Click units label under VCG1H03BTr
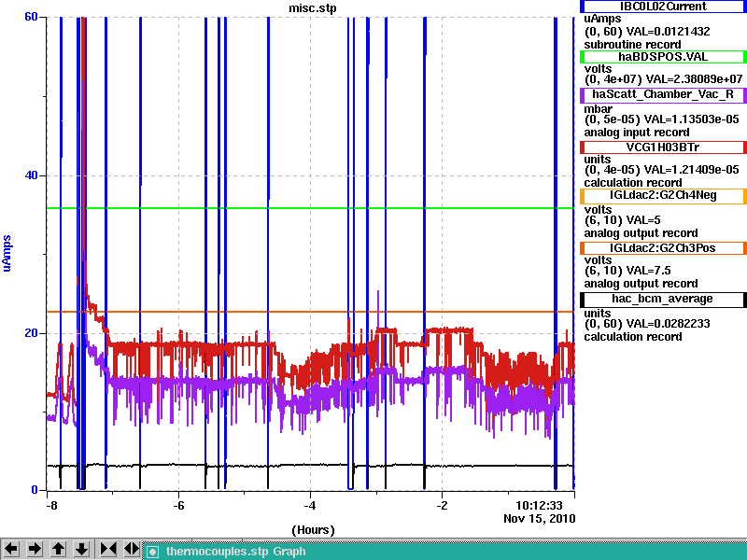The image size is (747, 560). click(x=598, y=160)
